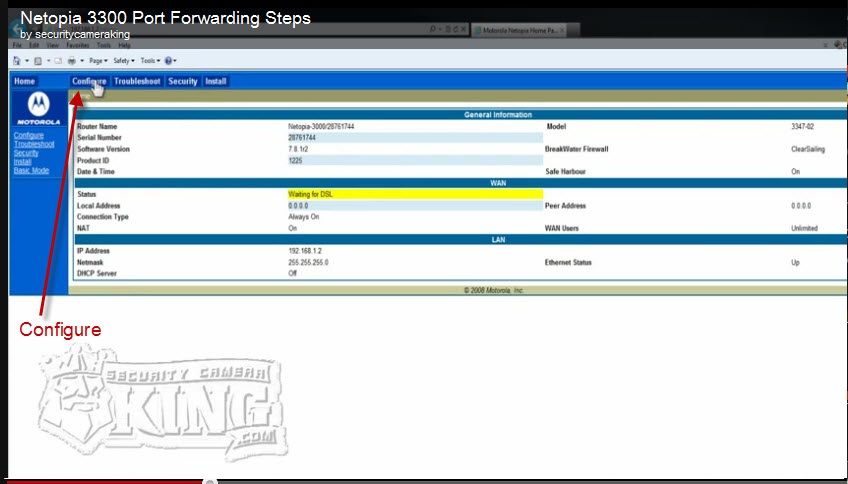This screenshot has width=848, height=484.
Task: Click the Troubleshoot link in left sidebar
Action: click(x=34, y=144)
